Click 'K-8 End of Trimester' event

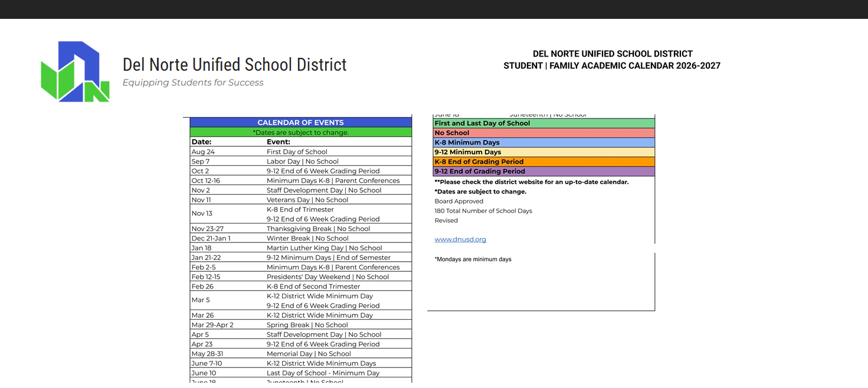click(300, 209)
